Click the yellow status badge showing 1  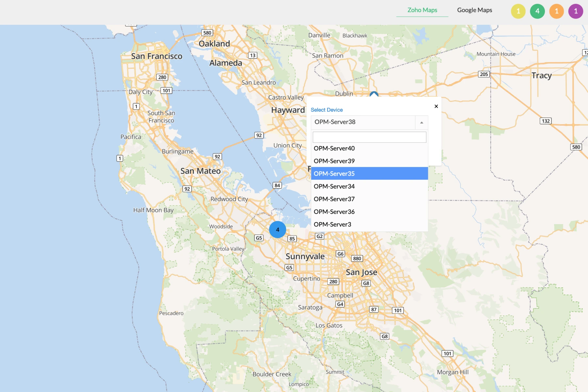[518, 11]
